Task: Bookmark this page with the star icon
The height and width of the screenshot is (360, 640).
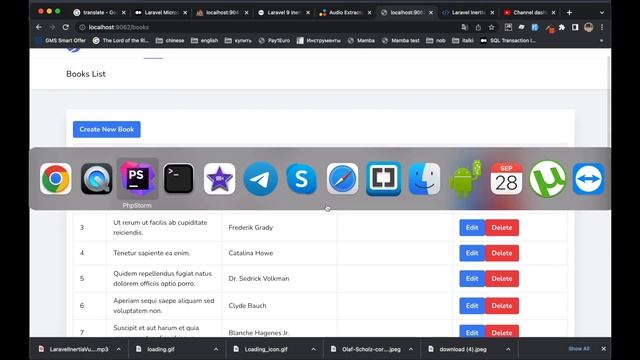Action: (491, 27)
